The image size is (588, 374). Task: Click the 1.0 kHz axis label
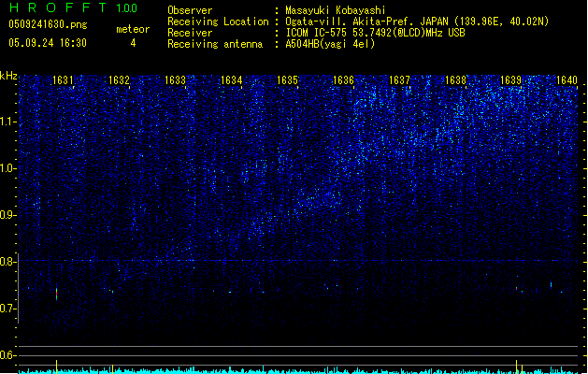tap(8, 168)
